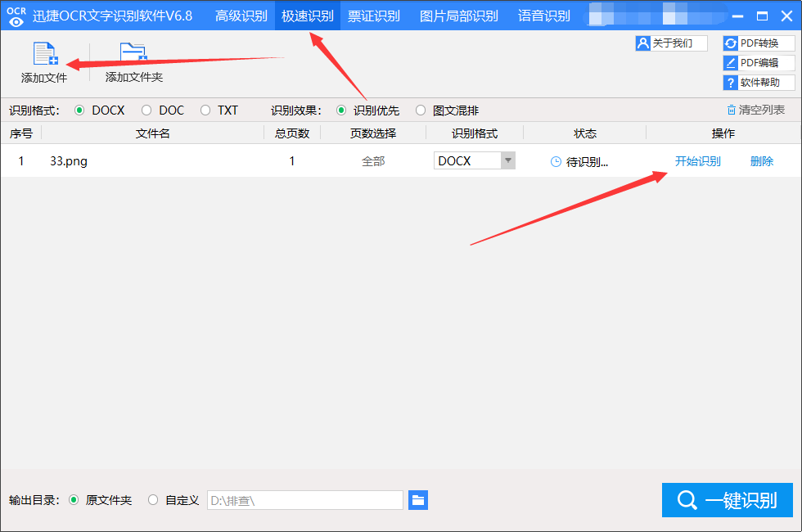Click the 33.png file name cell
The image size is (802, 532).
69,161
